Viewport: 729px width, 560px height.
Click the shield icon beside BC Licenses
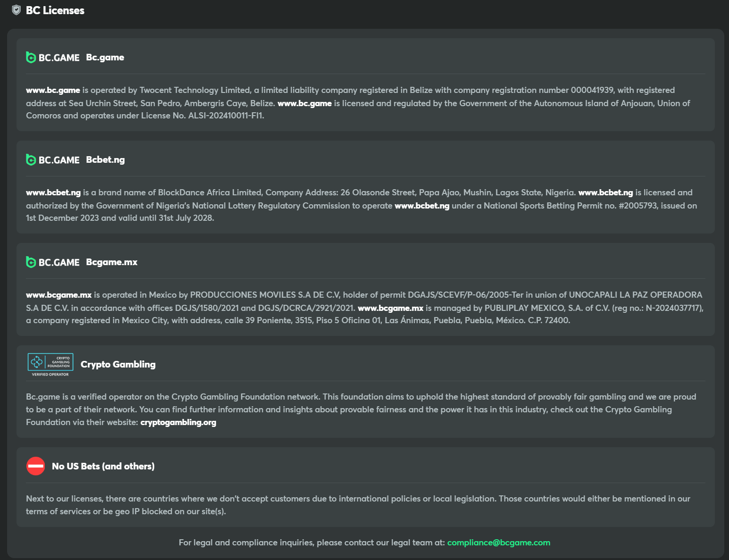coord(16,10)
